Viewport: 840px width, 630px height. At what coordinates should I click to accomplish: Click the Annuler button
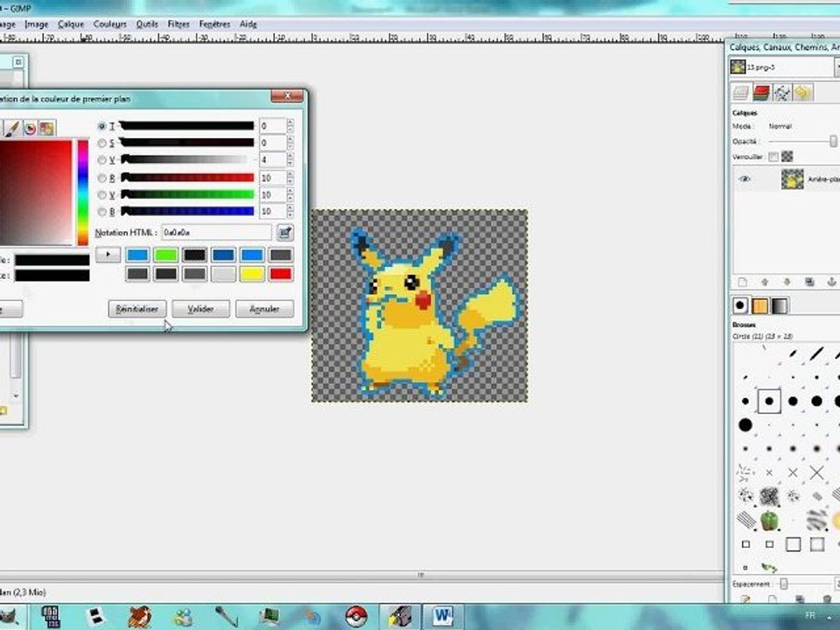264,309
